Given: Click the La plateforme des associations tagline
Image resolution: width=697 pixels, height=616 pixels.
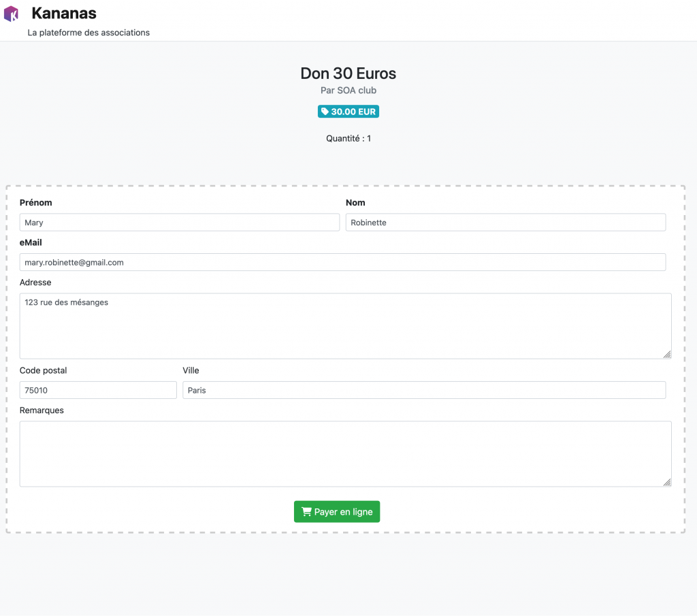Looking at the screenshot, I should coord(88,33).
